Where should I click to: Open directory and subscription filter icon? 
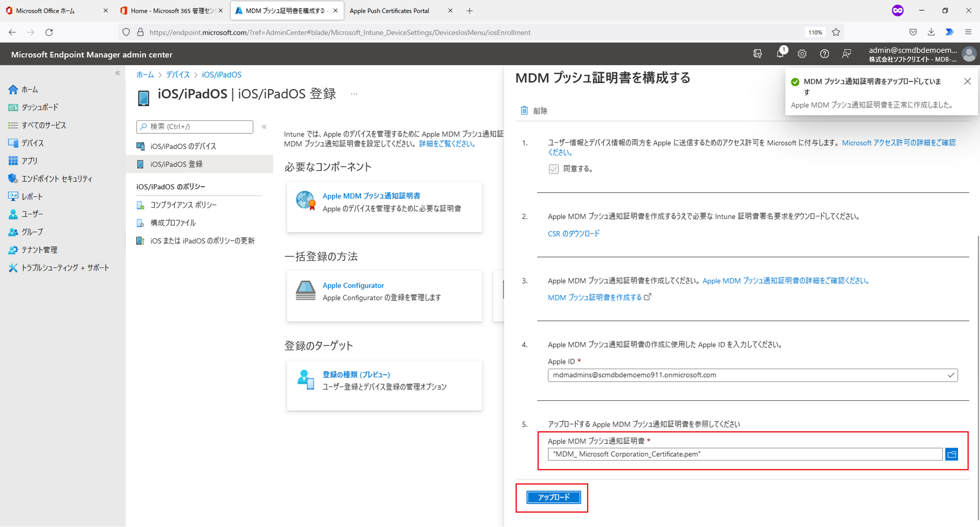pyautogui.click(x=757, y=54)
